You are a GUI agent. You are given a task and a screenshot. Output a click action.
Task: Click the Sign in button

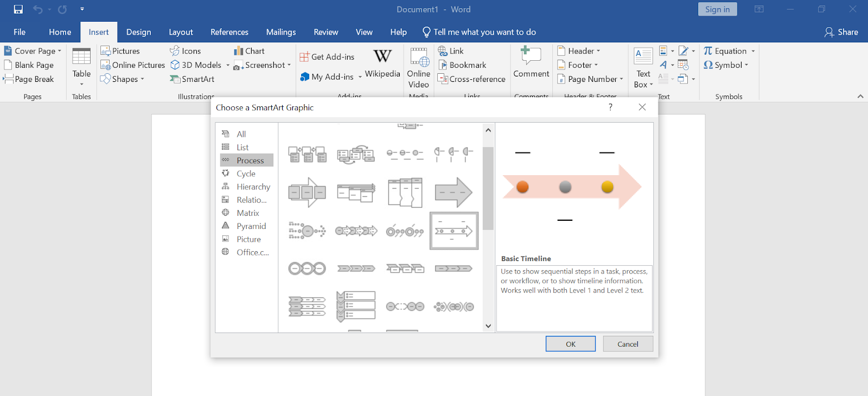tap(717, 9)
